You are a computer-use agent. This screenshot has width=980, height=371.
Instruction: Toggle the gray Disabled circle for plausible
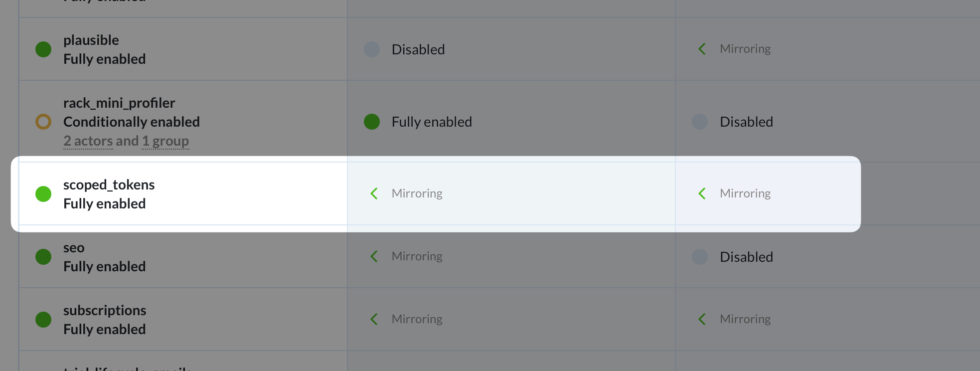(372, 49)
